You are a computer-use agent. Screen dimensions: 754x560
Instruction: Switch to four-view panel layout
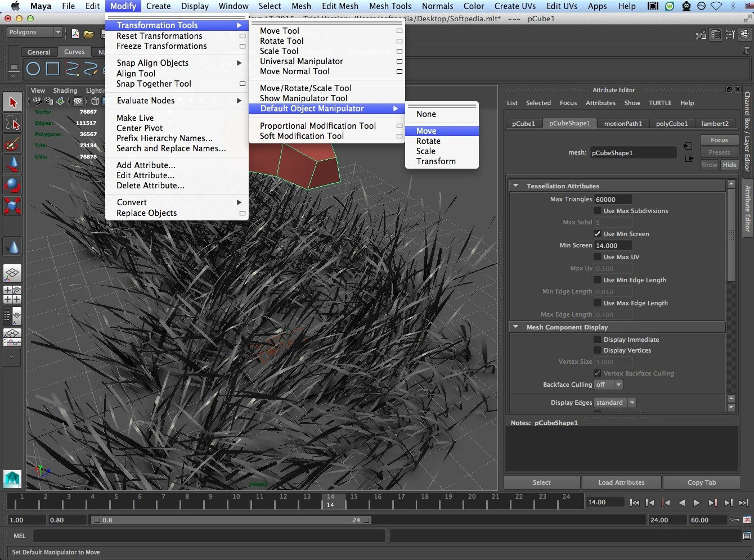click(x=12, y=295)
